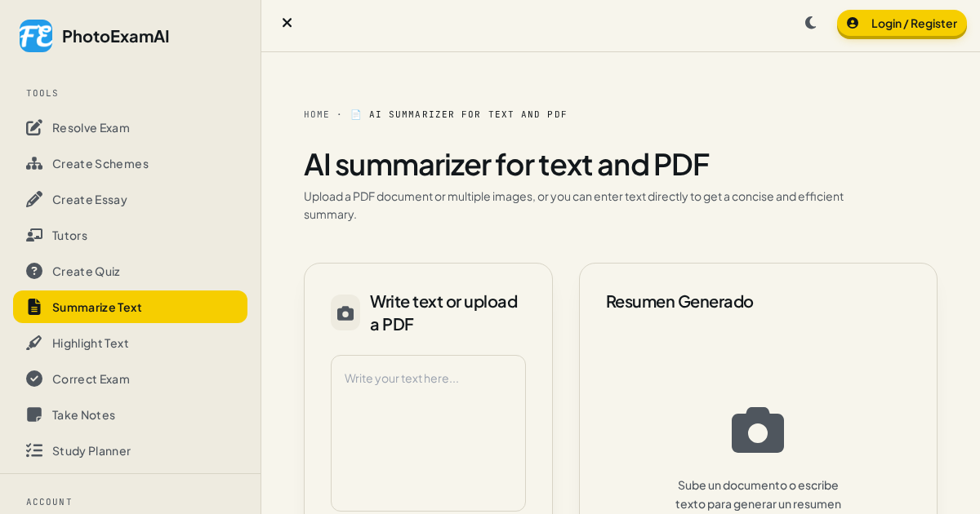
Task: Click the document icon in breadcrumb
Action: pyautogui.click(x=356, y=114)
